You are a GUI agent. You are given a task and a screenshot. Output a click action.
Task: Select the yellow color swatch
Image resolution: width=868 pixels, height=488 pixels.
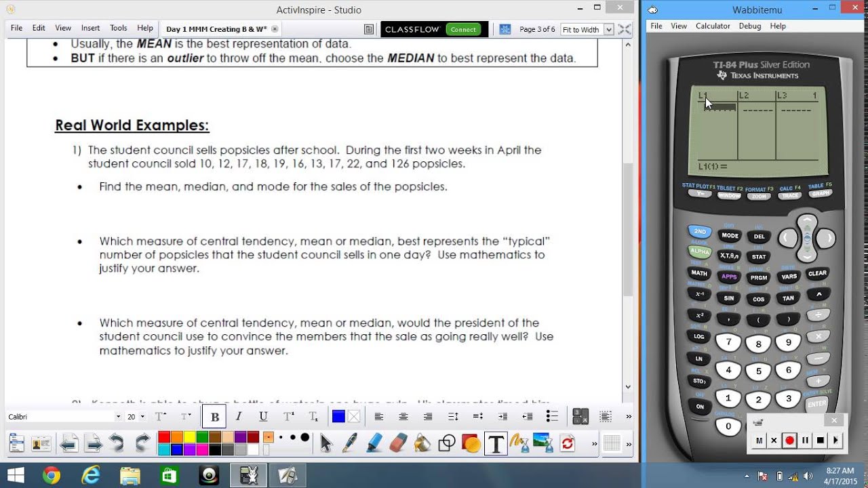189,437
